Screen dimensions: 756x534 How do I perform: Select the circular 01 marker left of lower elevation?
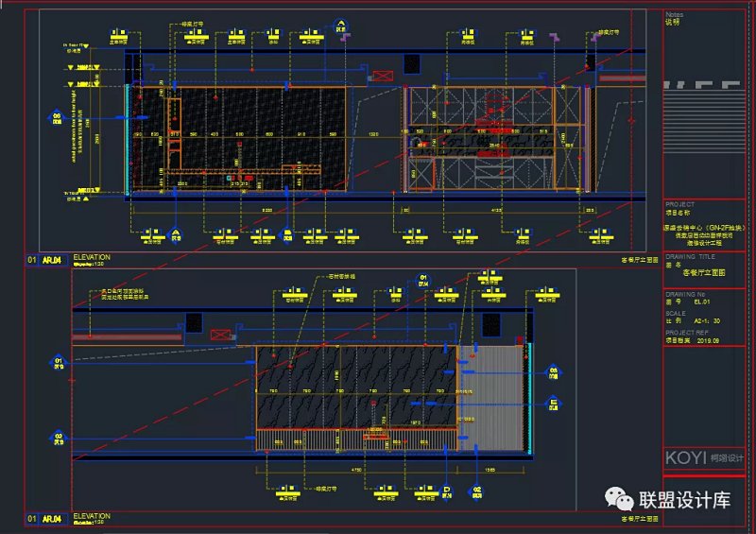(x=59, y=362)
